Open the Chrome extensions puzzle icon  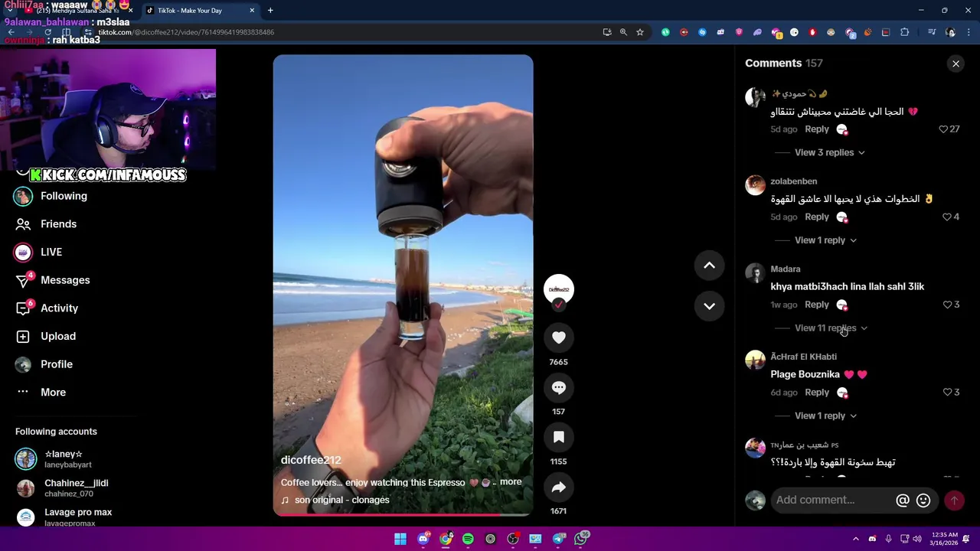pyautogui.click(x=905, y=32)
